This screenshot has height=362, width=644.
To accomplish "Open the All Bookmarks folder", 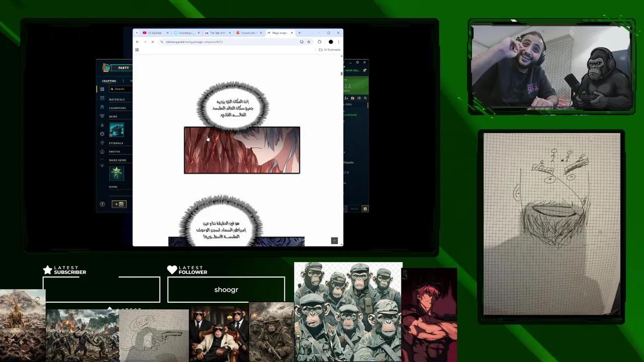I will click(330, 50).
